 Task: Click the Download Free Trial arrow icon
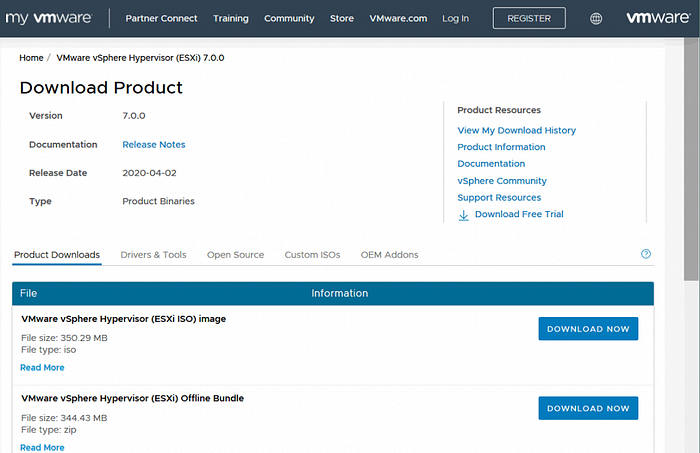[463, 215]
